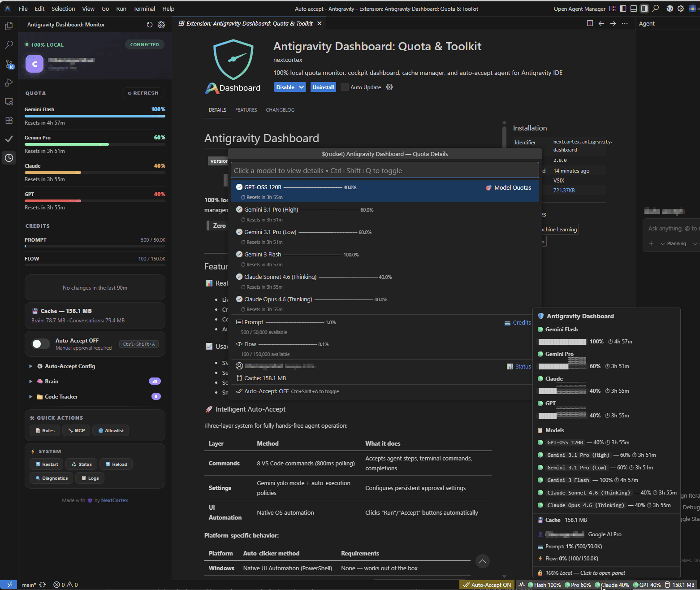Switch to the CHANGELOG tab
The height and width of the screenshot is (590, 700).
pos(280,110)
